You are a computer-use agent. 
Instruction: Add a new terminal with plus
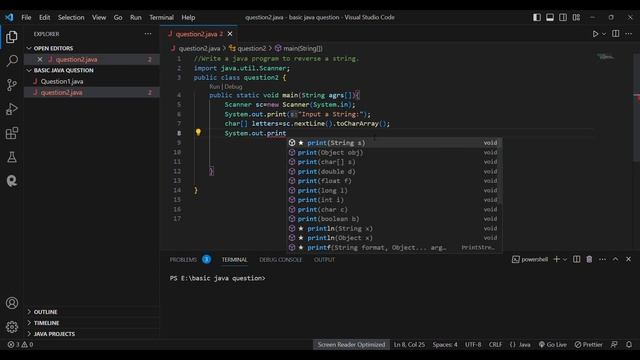click(x=556, y=259)
